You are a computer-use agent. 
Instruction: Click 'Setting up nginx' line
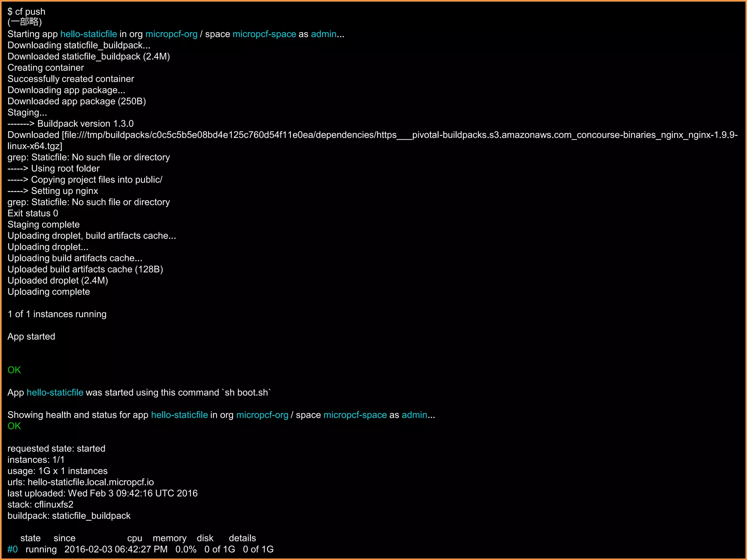click(x=53, y=191)
